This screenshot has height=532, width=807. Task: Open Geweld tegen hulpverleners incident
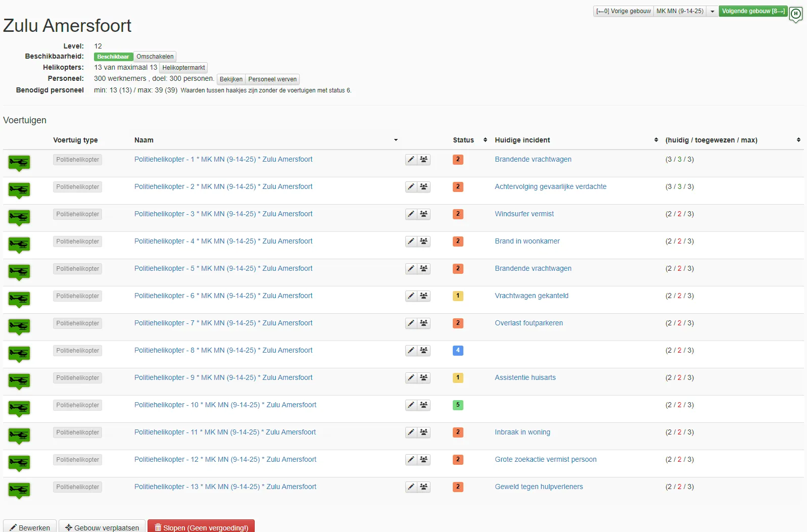539,487
